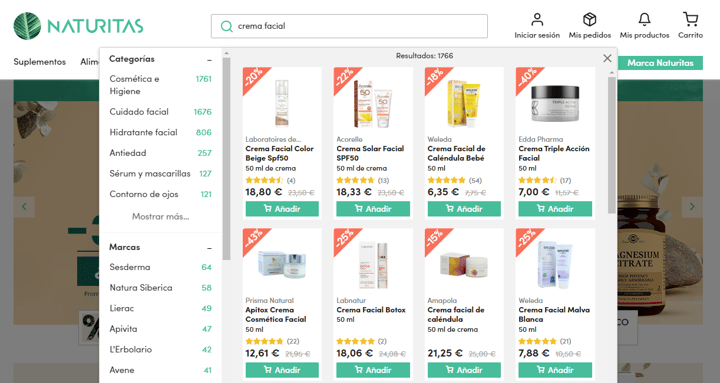Open the Marca Naturitas tab
Screen dimensions: 720x383
[660, 63]
